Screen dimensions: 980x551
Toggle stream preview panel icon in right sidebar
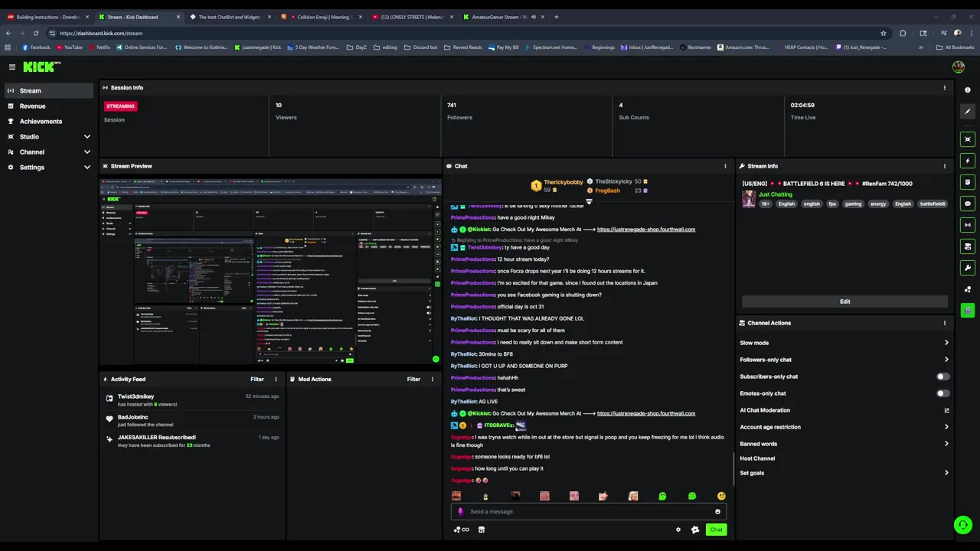tap(968, 139)
